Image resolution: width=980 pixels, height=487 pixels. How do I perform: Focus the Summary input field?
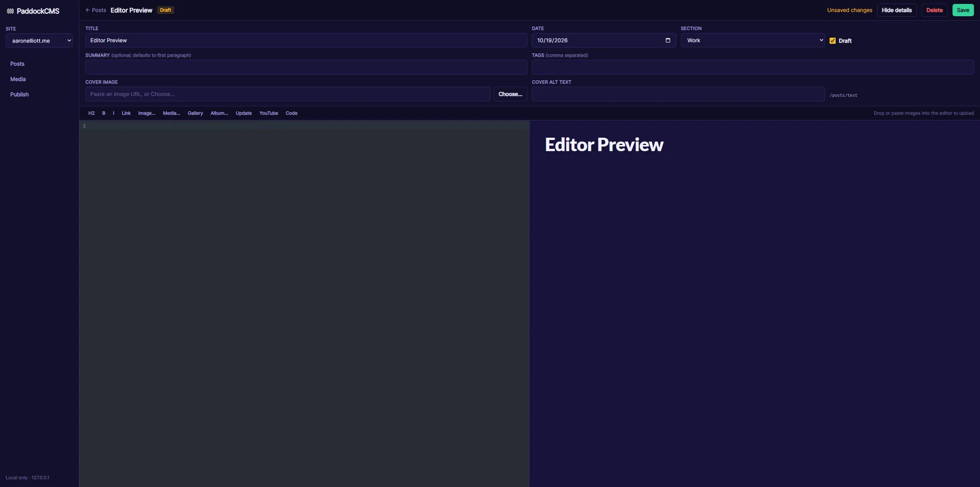[306, 67]
